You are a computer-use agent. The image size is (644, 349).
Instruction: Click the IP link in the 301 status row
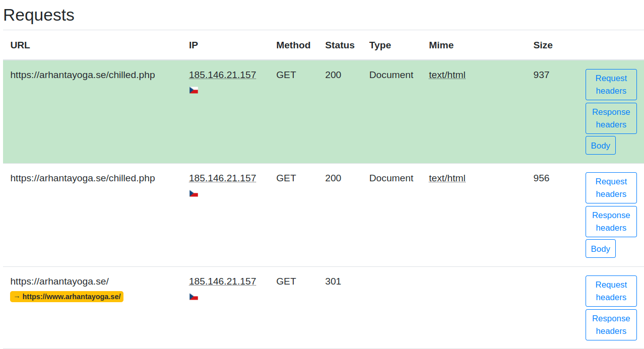[x=222, y=281]
